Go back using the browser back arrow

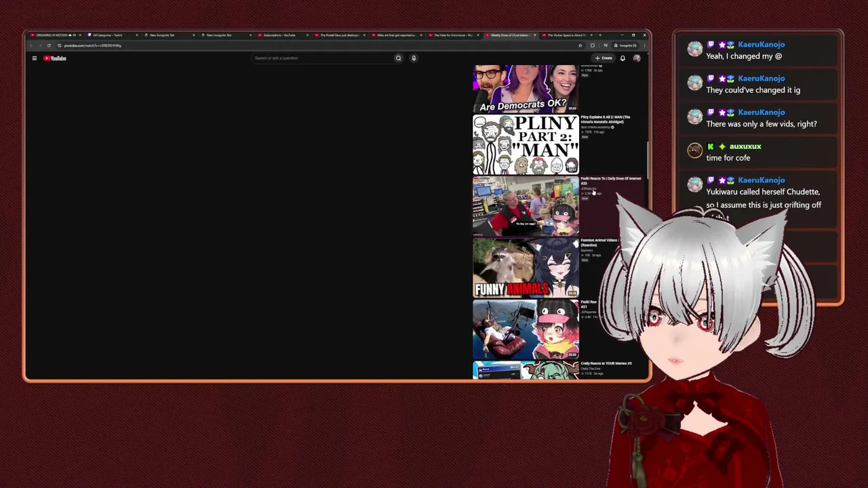[31, 45]
